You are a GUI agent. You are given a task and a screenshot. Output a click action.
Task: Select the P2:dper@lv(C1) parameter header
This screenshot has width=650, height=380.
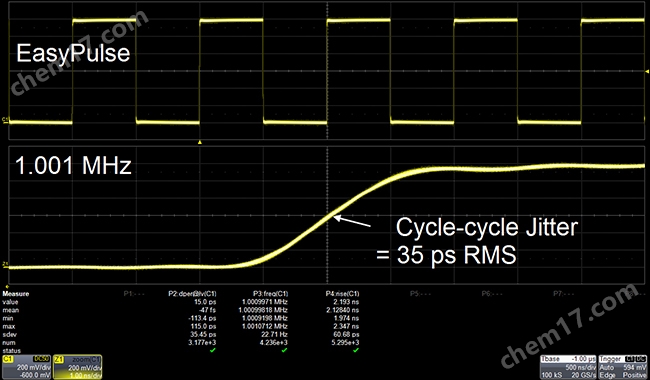coord(192,293)
